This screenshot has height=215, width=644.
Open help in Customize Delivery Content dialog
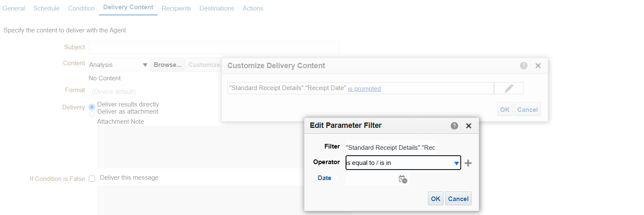click(523, 66)
